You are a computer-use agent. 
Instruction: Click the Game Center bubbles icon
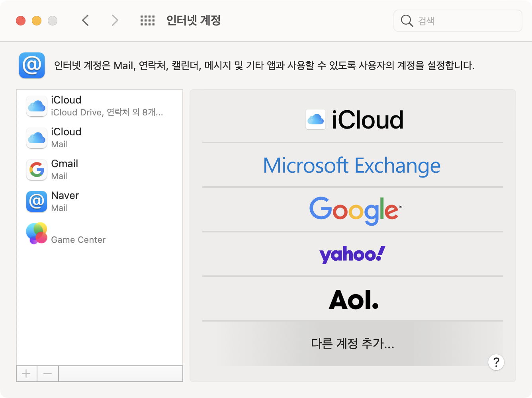point(37,233)
